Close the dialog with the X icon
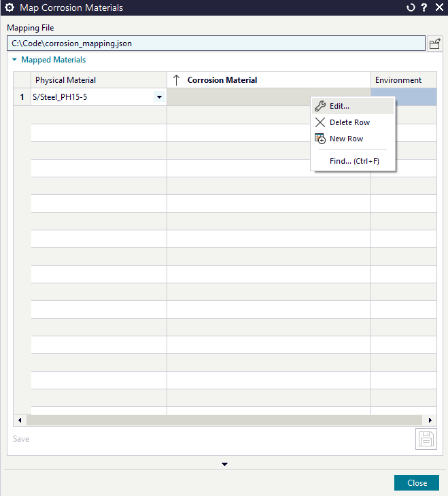Screen dimensions: 448x496 click(438, 7)
